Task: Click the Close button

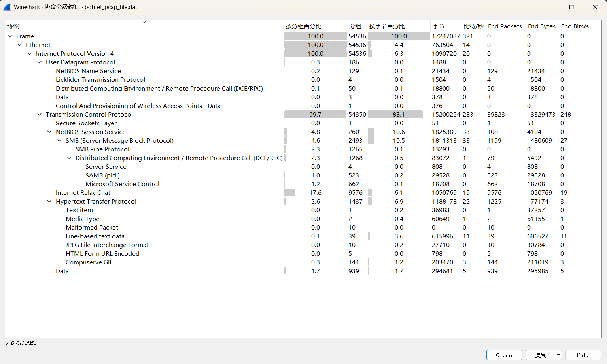Action: tap(504, 355)
